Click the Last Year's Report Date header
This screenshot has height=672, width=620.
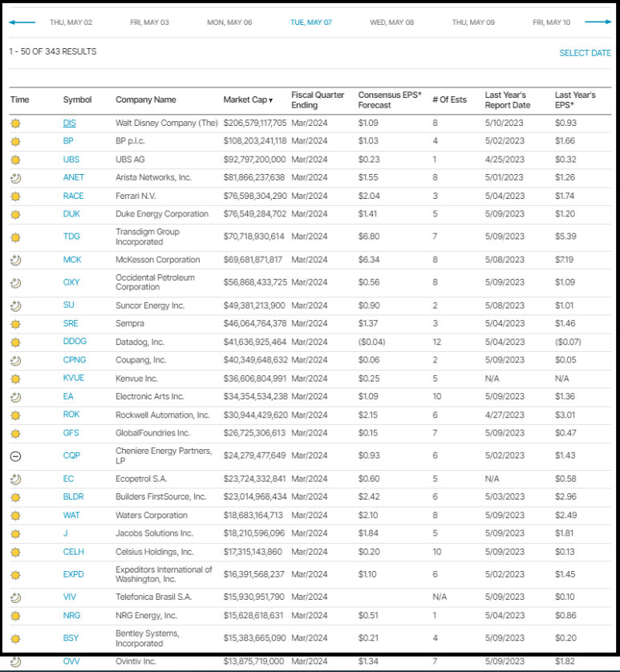508,100
